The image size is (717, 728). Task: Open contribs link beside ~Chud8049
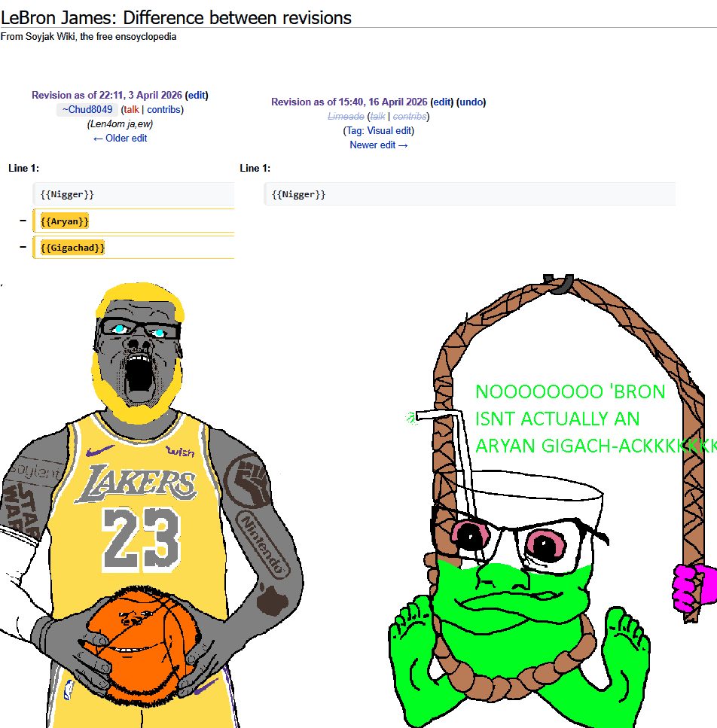[x=163, y=110]
